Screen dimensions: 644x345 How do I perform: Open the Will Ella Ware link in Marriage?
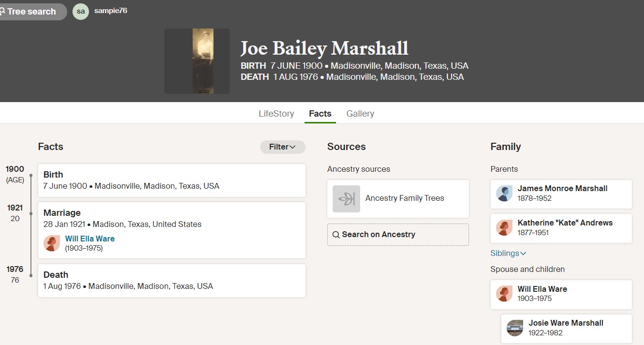point(90,239)
